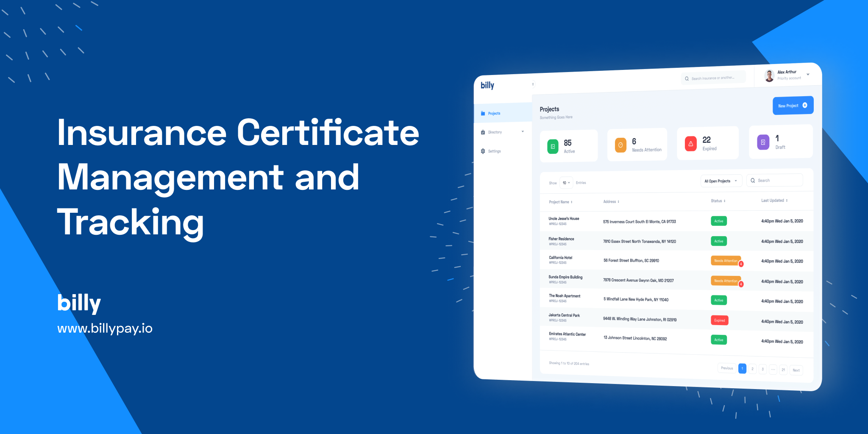Viewport: 868px width, 434px height.
Task: Go to pagination page 2
Action: (752, 369)
